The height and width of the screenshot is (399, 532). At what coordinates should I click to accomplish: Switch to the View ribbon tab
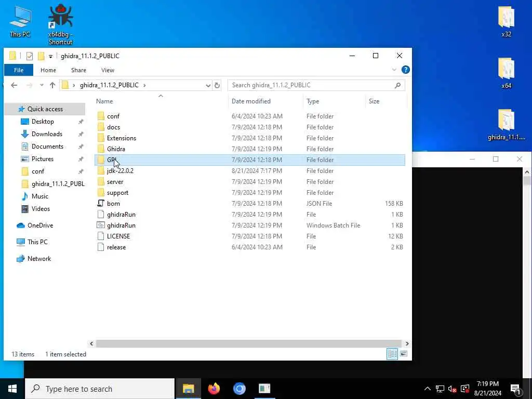click(108, 70)
